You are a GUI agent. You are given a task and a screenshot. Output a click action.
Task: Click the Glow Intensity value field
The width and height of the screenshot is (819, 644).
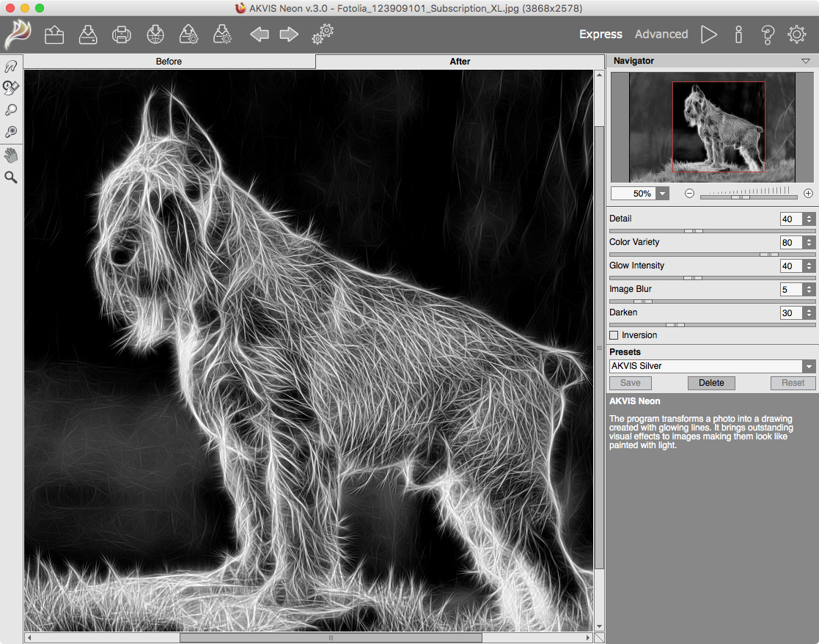(x=791, y=266)
